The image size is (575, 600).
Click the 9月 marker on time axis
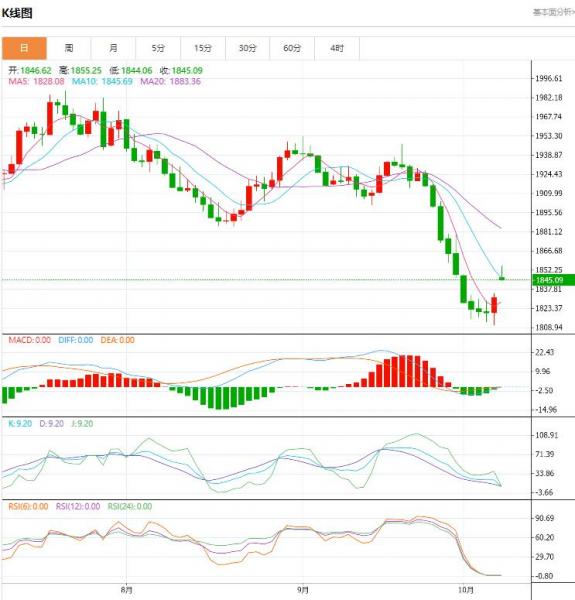pyautogui.click(x=303, y=590)
